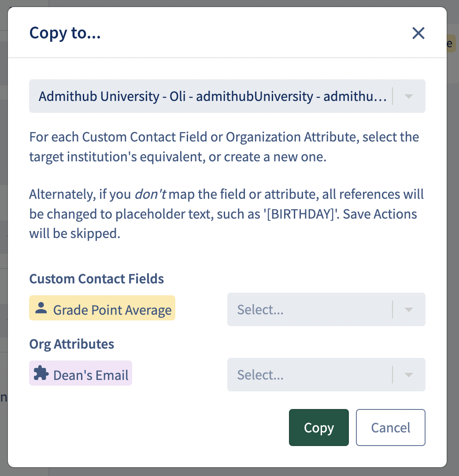
Task: Click arrow of Grade Point Average selector
Action: [x=409, y=310]
